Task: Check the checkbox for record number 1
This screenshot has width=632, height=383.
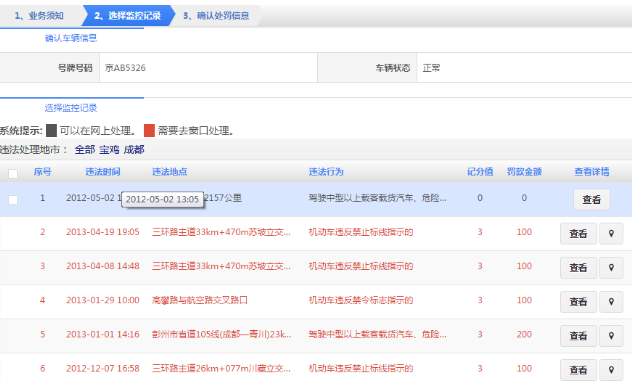Action: tap(13, 200)
